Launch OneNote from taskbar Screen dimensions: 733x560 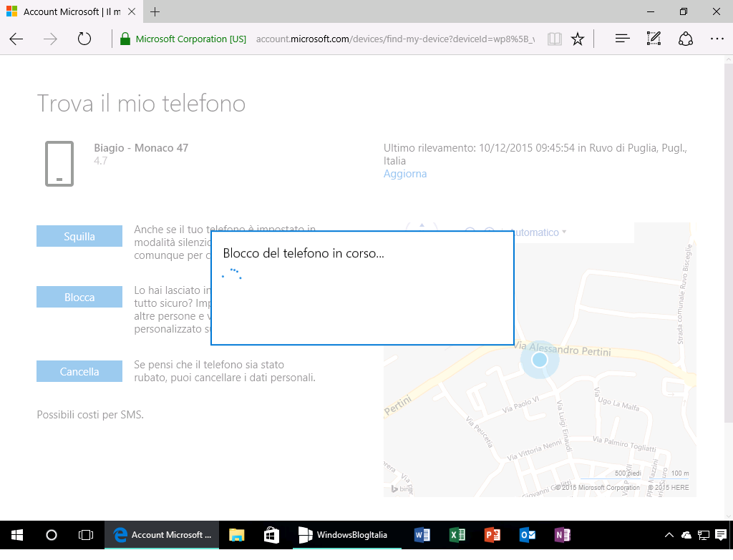[563, 535]
